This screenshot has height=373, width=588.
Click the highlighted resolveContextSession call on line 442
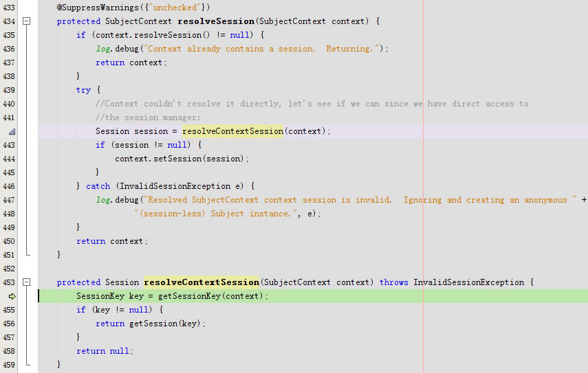coord(232,131)
